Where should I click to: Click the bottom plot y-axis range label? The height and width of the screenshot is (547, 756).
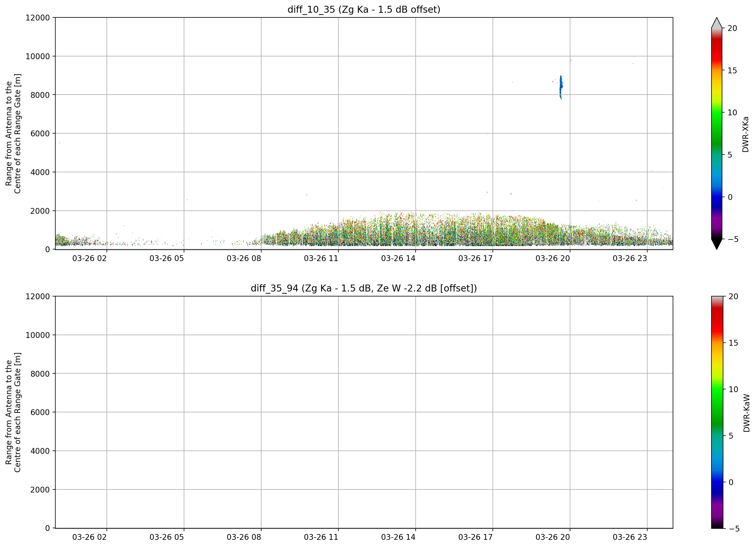[13, 412]
